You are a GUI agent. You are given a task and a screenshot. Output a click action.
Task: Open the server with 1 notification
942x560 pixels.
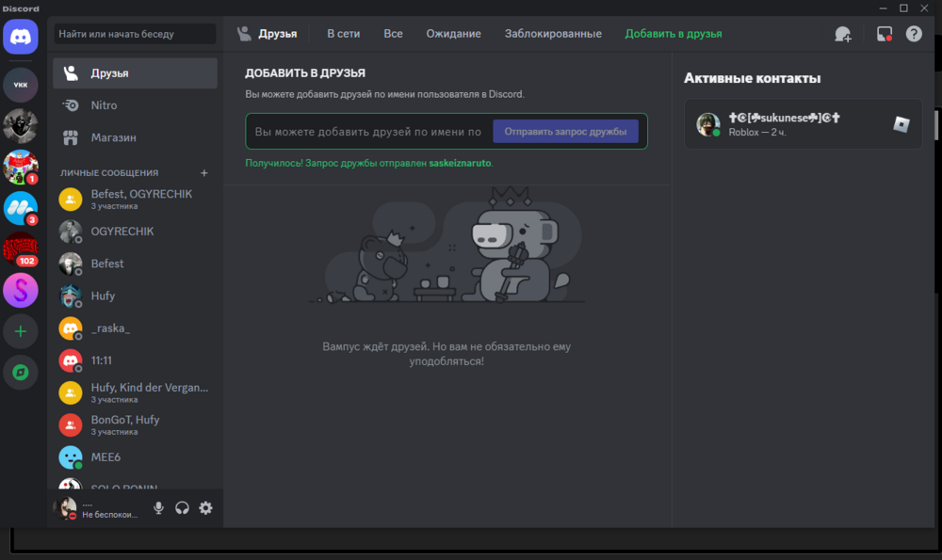(x=21, y=167)
